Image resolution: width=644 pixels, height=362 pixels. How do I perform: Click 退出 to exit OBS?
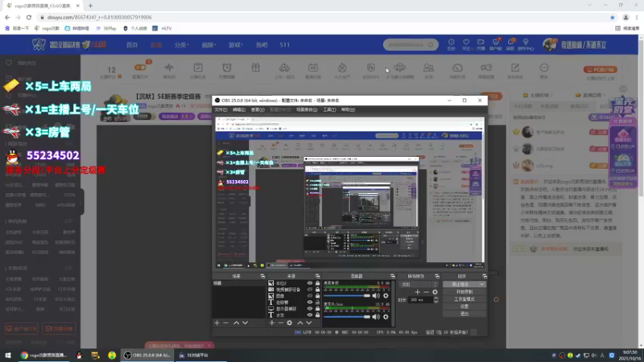[x=464, y=314]
